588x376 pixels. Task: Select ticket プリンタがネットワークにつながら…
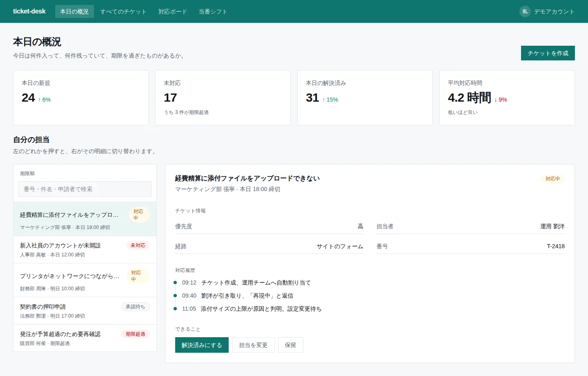tap(85, 280)
